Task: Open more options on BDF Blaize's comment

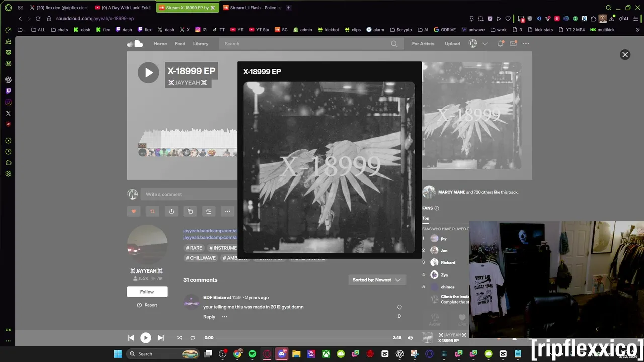Action: (225, 317)
